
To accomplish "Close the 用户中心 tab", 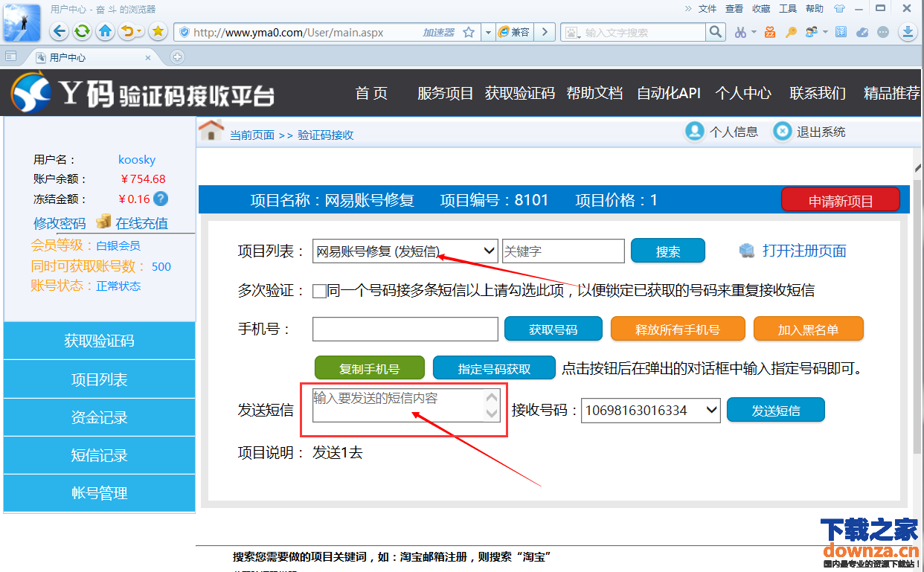I will click(x=148, y=57).
